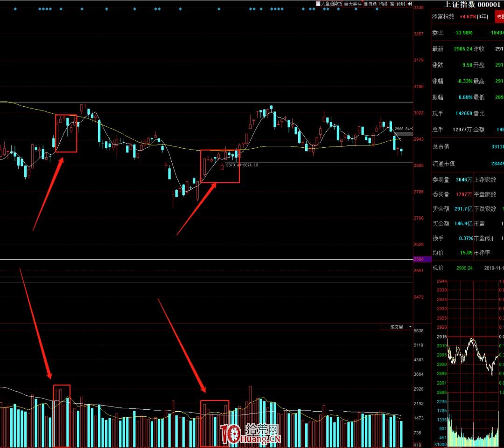Click the 均价 value 15.05
This screenshot has width=504, height=448.
point(466,253)
